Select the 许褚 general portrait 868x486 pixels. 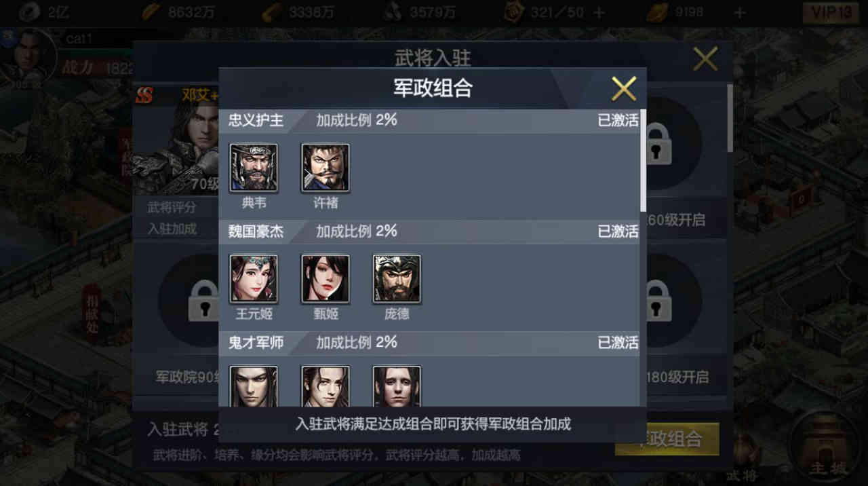(x=325, y=168)
